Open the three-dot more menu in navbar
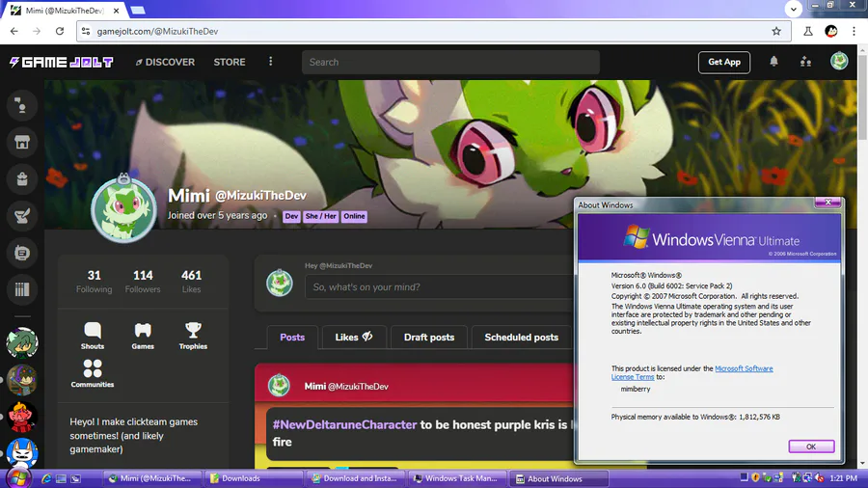 tap(271, 62)
